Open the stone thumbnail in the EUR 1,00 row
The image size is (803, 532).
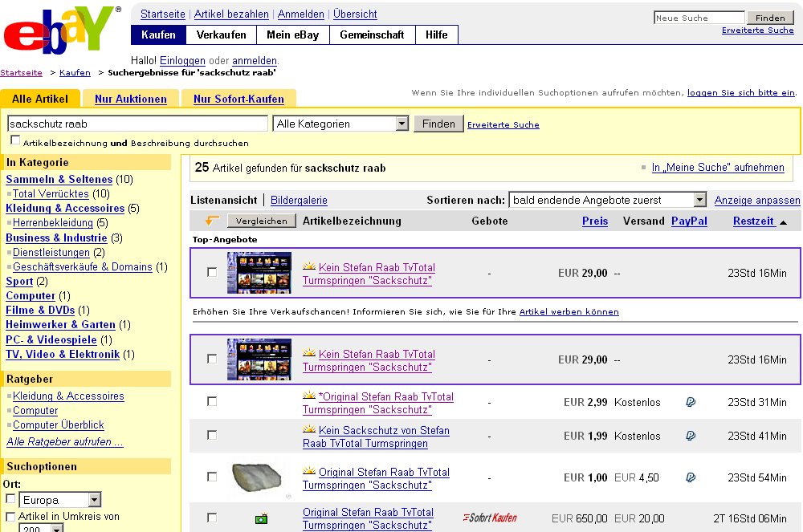pos(257,477)
